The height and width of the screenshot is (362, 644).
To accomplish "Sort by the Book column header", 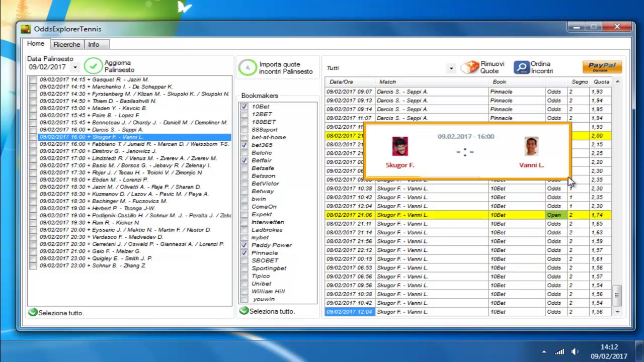I will coord(517,82).
